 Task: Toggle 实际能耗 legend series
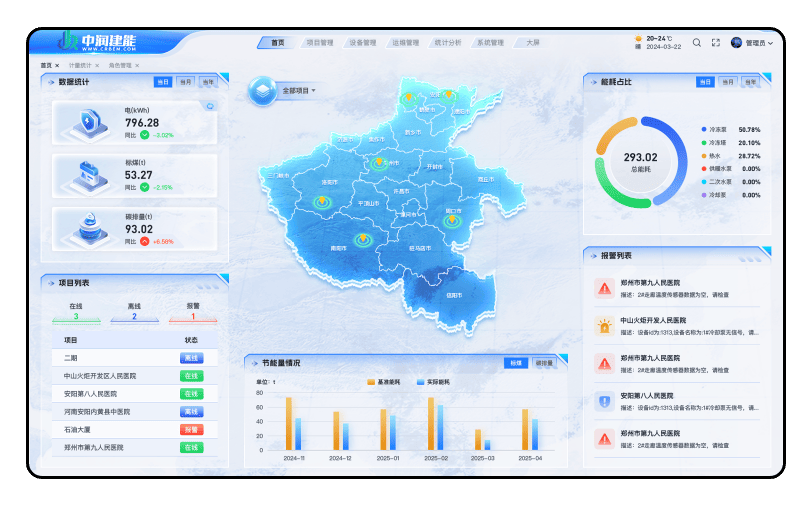(434, 382)
